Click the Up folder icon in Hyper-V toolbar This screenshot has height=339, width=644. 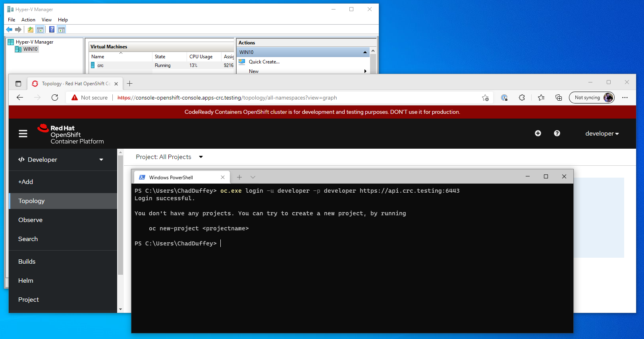[31, 29]
